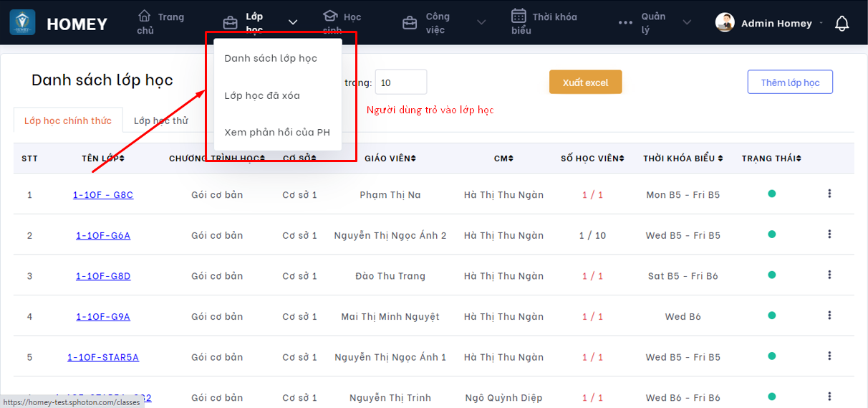Click the Học sinh graduation cap icon
The height and width of the screenshot is (408, 868).
329,16
